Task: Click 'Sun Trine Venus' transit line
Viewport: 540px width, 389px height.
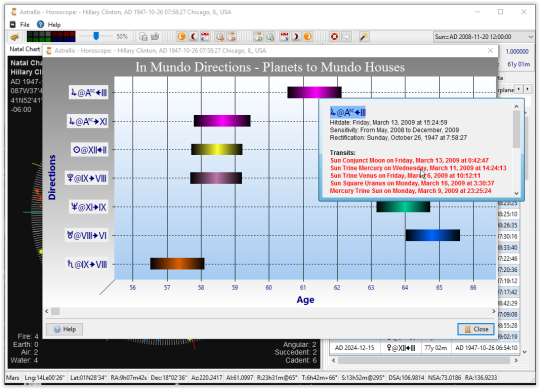Action: coord(405,176)
